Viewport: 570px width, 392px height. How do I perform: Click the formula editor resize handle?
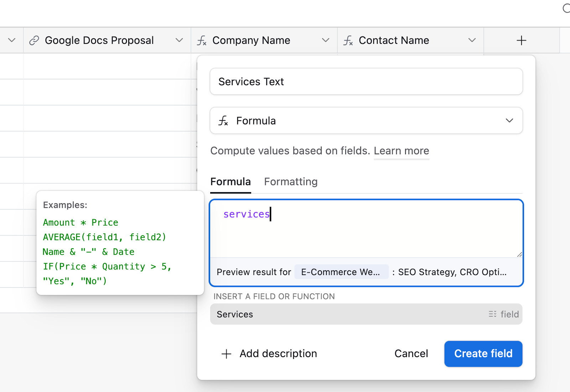pyautogui.click(x=519, y=254)
